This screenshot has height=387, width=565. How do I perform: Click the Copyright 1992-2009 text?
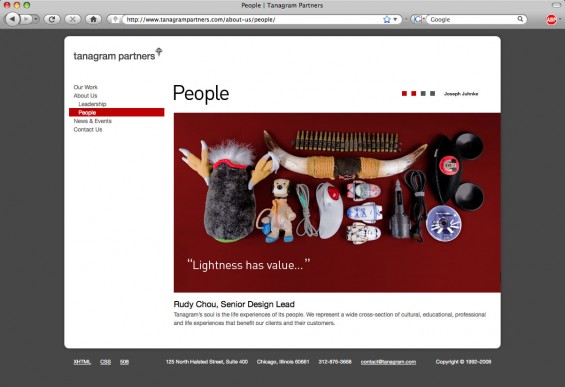pyautogui.click(x=463, y=362)
